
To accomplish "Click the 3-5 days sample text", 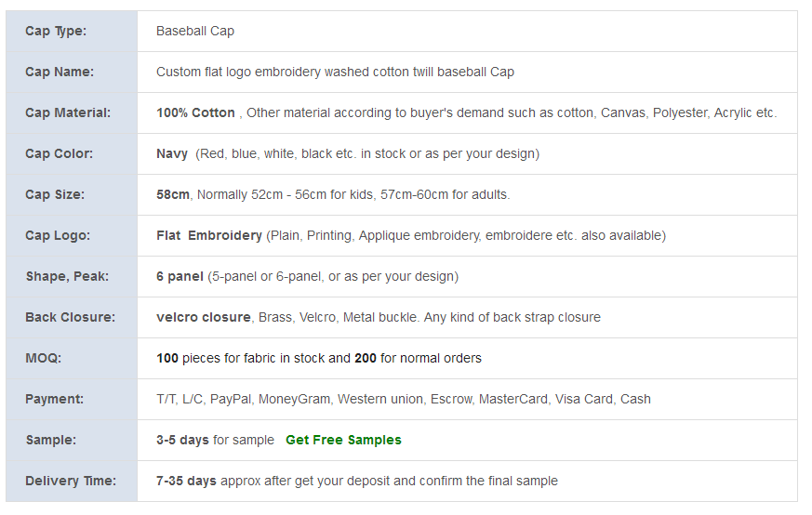I will [182, 440].
